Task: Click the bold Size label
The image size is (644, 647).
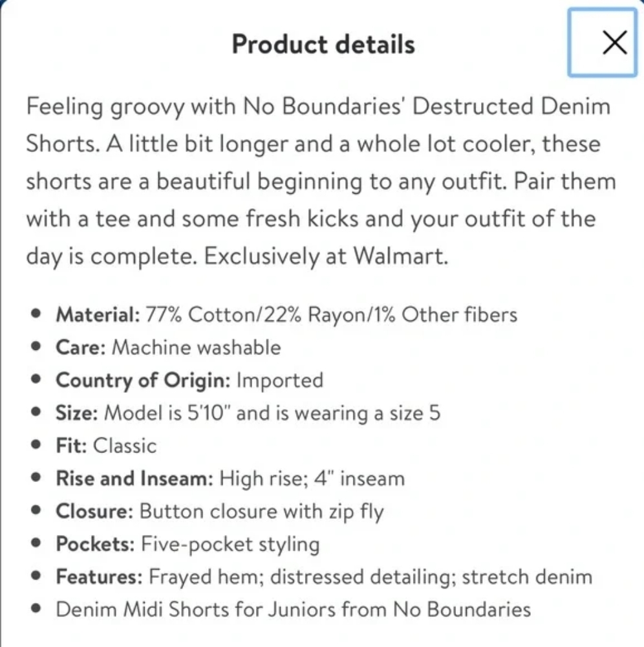Action: point(77,413)
